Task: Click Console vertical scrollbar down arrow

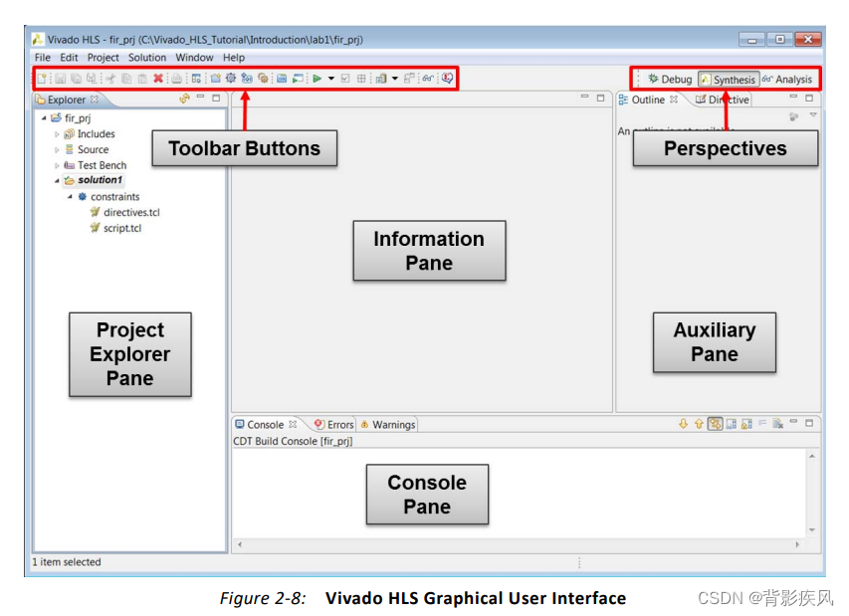Action: [x=812, y=529]
